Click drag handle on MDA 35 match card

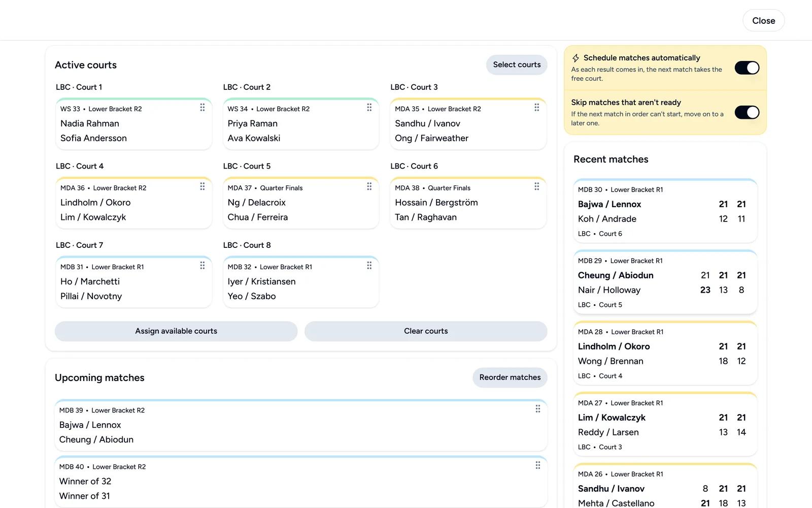point(537,107)
